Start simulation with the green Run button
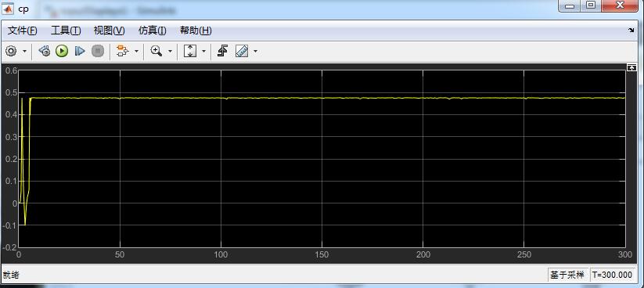This screenshot has width=644, height=288. coord(62,52)
